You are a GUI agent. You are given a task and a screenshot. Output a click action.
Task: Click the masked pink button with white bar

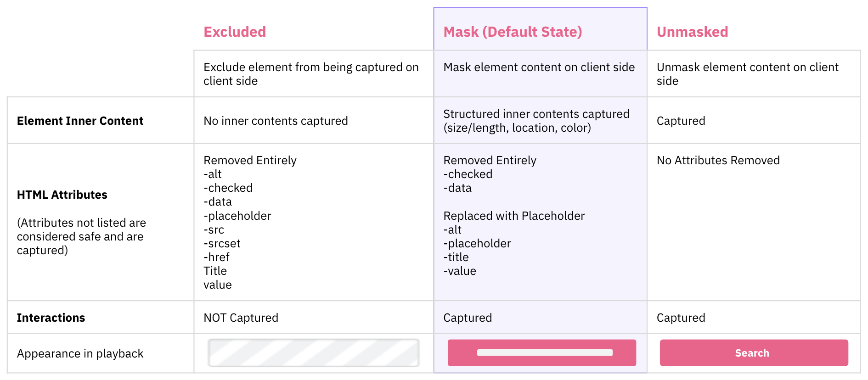click(x=541, y=353)
